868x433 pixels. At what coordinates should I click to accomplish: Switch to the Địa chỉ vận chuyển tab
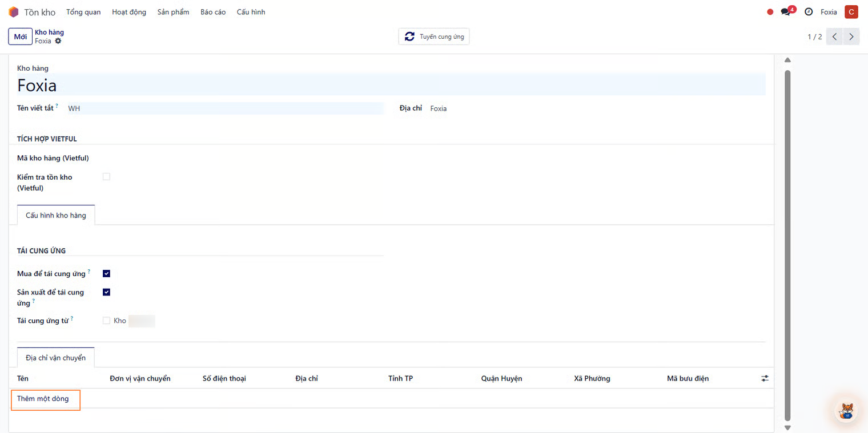55,358
